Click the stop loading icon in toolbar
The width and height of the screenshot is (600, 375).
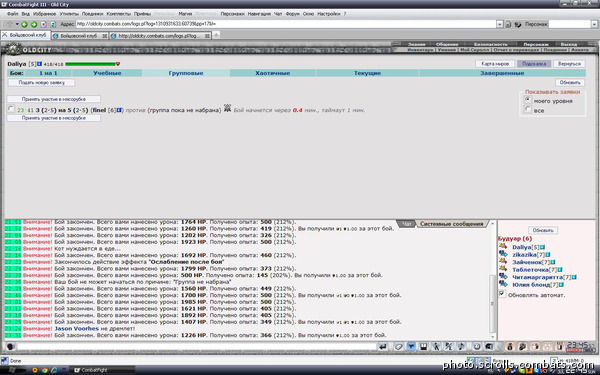43,24
